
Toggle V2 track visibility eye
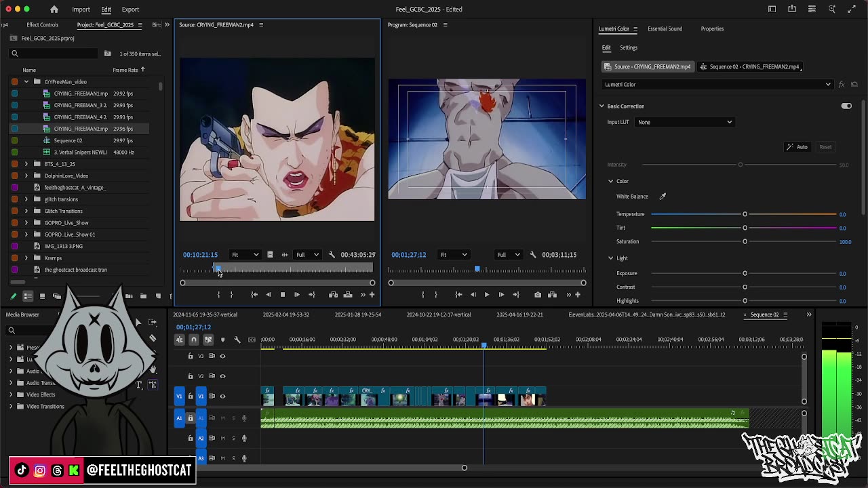point(222,376)
